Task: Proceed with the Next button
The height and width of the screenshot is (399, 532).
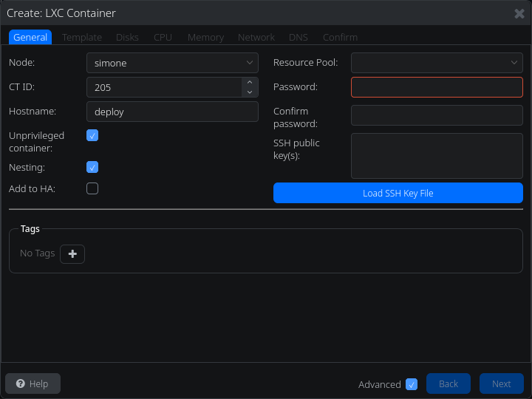Action: click(501, 383)
